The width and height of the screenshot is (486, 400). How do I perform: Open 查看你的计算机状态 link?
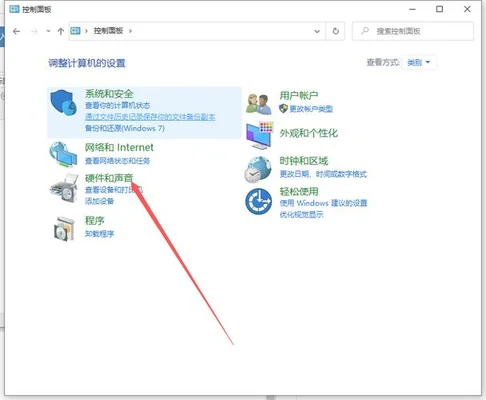117,106
